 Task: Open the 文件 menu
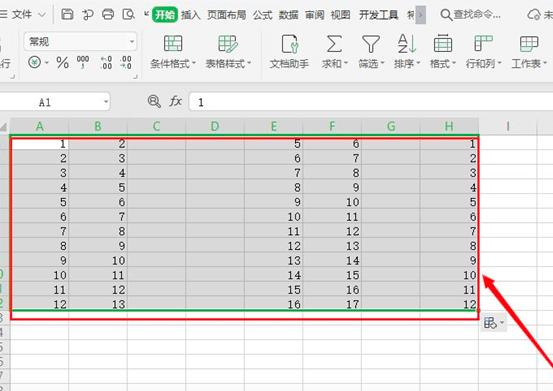click(x=22, y=14)
